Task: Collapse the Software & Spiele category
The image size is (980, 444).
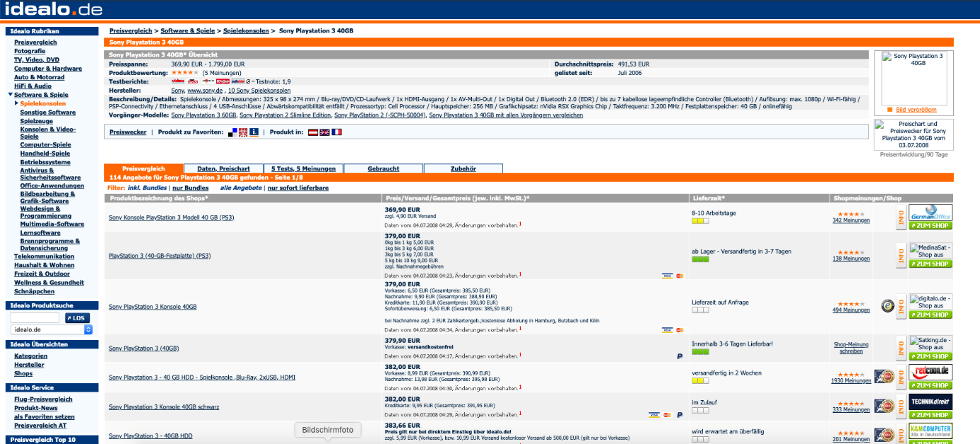Action: point(11,95)
